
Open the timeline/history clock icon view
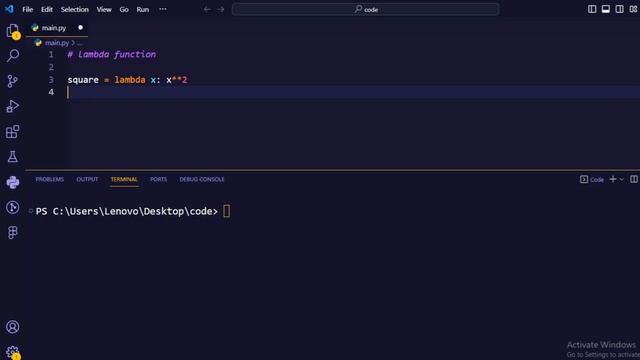click(13, 207)
